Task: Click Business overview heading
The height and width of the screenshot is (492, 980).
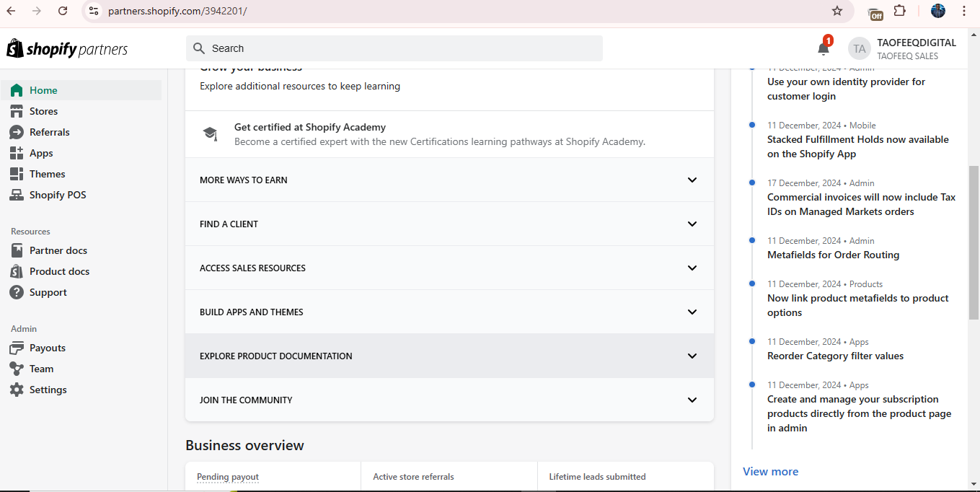Action: coord(244,445)
